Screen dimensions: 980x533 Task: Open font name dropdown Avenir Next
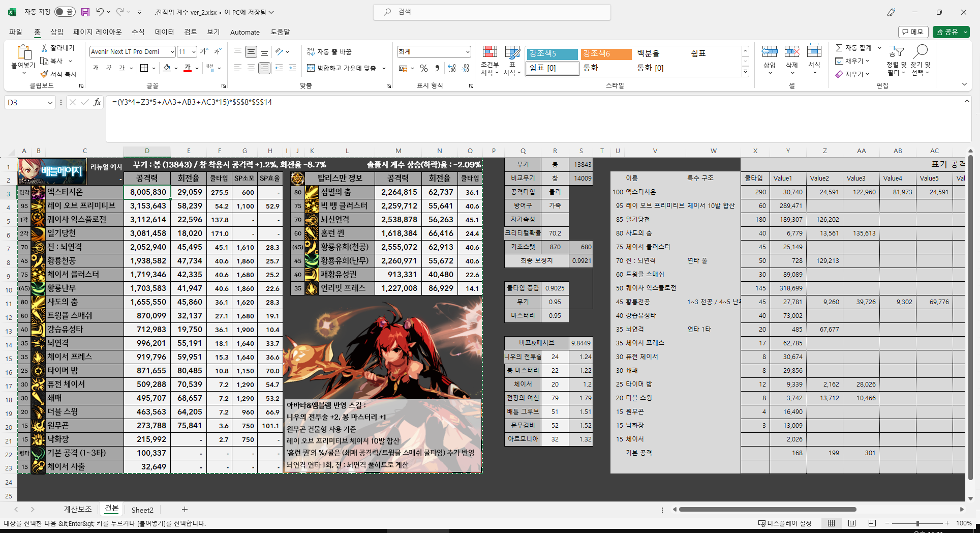[x=172, y=52]
